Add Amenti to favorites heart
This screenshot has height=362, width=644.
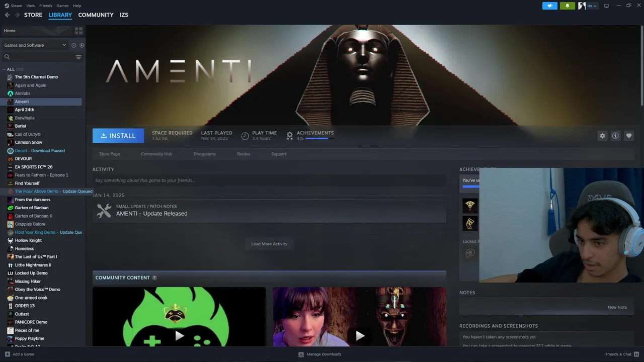[629, 136]
